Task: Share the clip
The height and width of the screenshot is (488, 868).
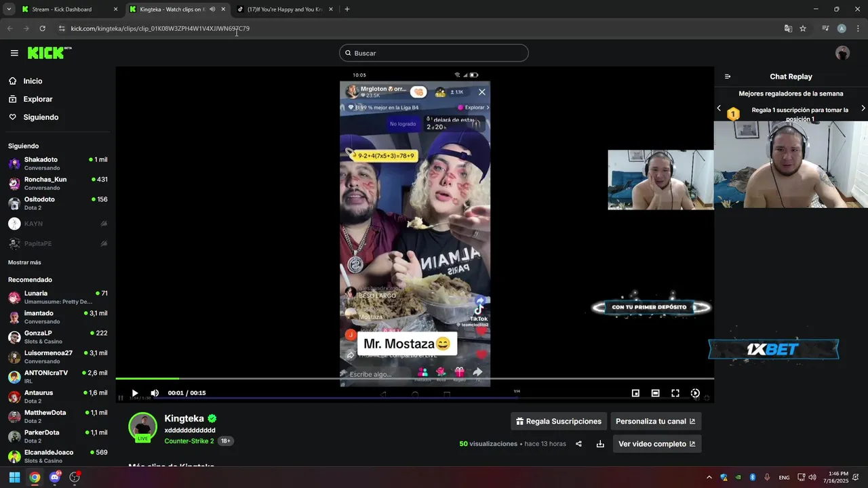Action: click(578, 444)
